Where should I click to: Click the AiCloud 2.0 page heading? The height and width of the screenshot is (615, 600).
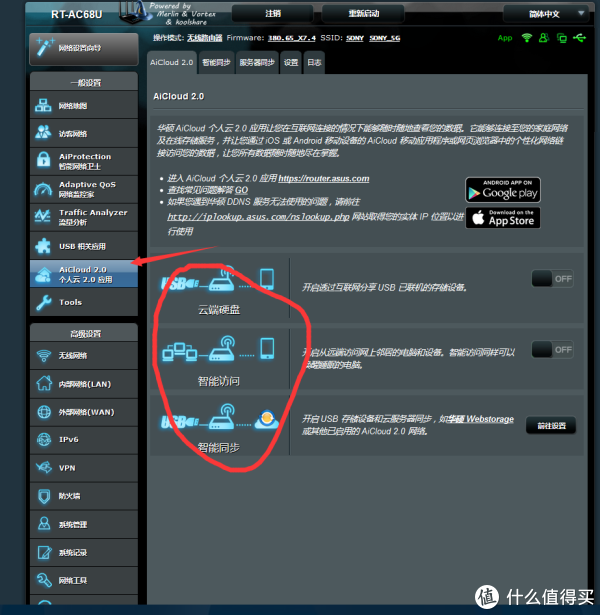[x=178, y=96]
